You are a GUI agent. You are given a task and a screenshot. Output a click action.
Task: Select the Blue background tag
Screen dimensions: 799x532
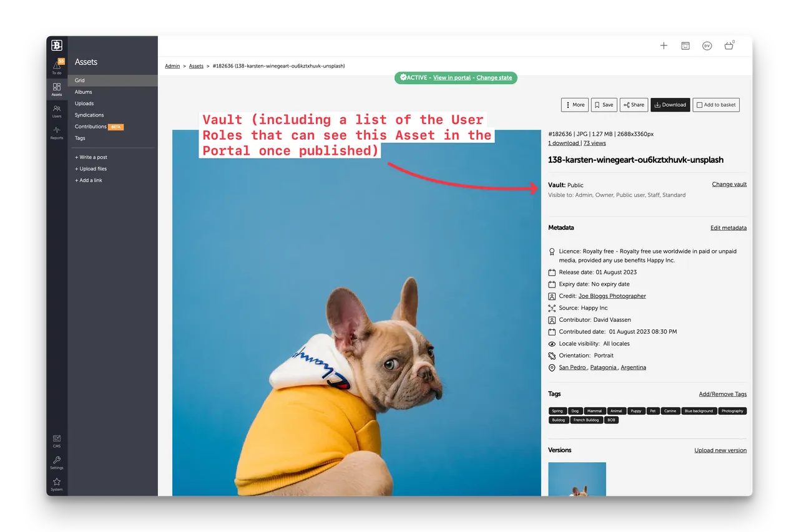click(x=699, y=411)
